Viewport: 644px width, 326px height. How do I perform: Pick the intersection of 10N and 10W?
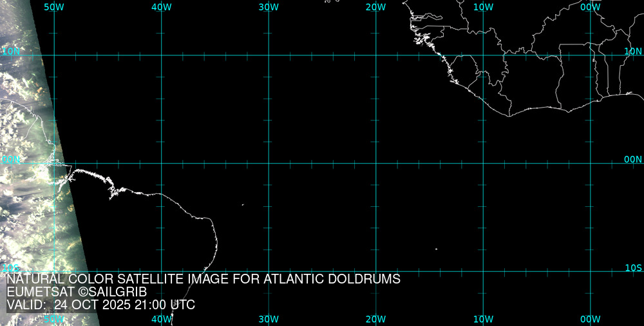[x=483, y=55]
